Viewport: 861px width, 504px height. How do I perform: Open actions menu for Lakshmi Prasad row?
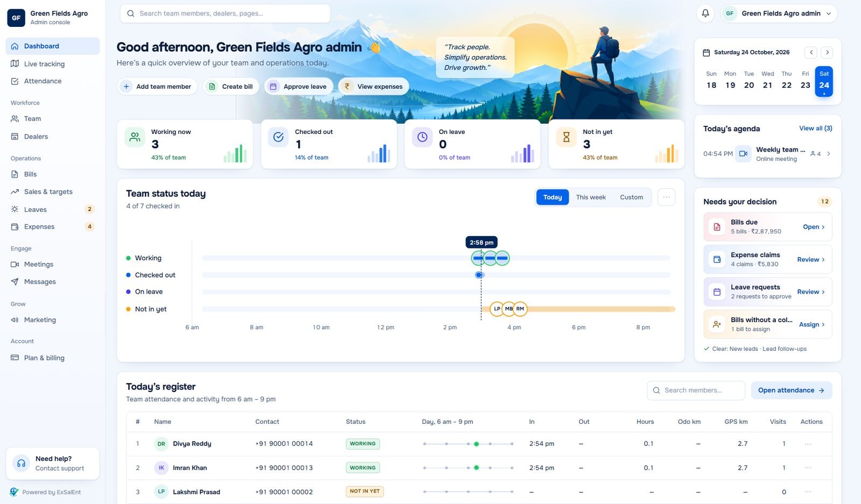click(808, 492)
